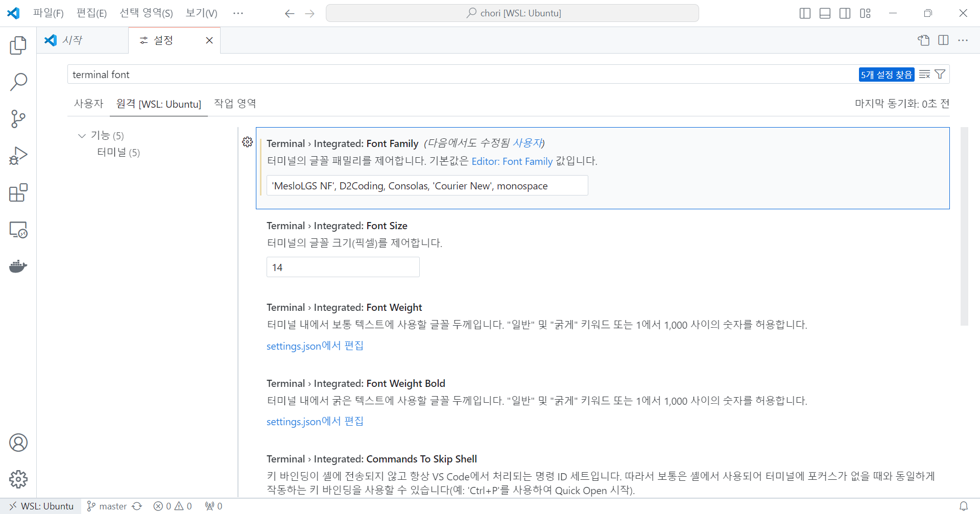Go forward with the title bar arrow

pos(309,13)
